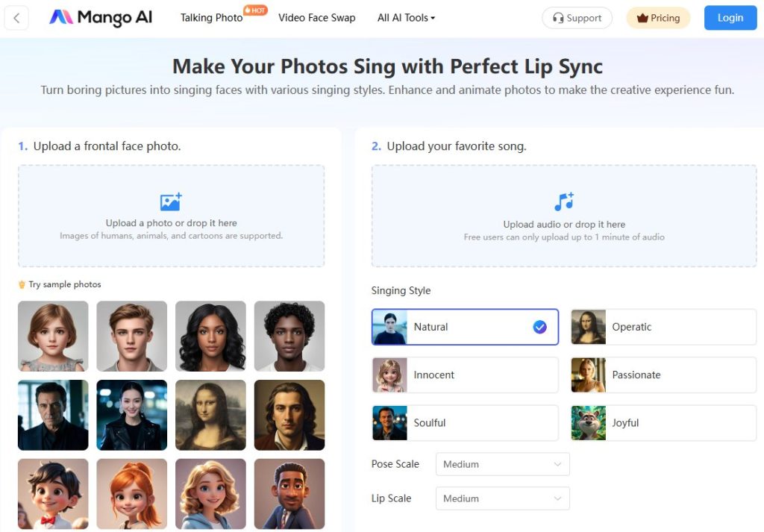Choose the red-haired cartoon girl sample
764x532 pixels.
coord(131,493)
